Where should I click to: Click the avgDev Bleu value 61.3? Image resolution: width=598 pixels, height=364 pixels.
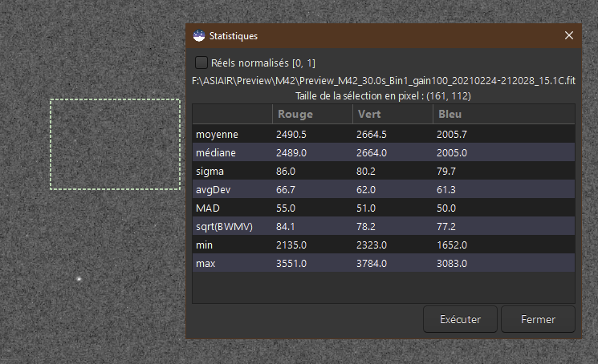tap(445, 189)
